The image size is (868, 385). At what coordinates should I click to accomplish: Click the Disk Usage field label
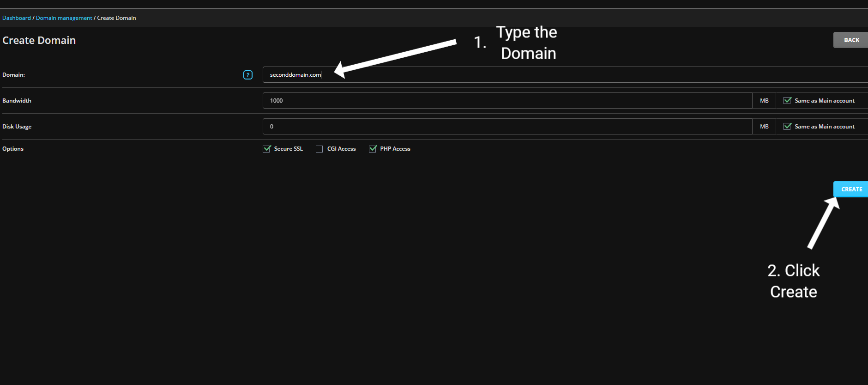[17, 127]
